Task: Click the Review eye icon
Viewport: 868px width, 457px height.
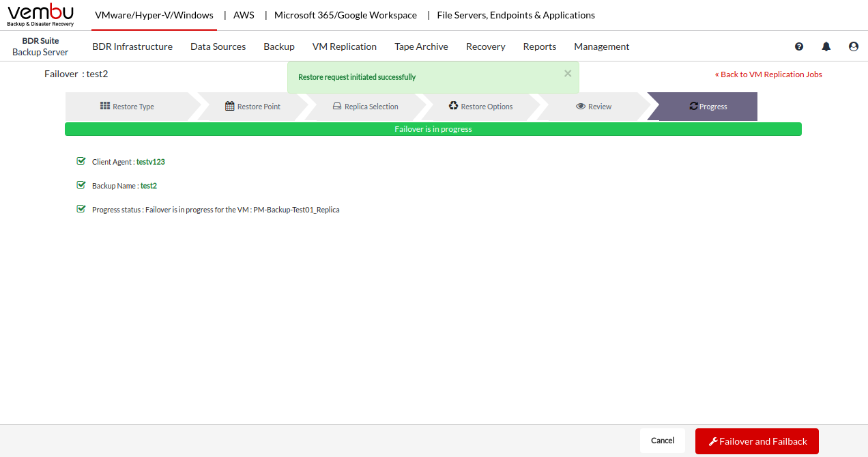Action: pos(581,107)
